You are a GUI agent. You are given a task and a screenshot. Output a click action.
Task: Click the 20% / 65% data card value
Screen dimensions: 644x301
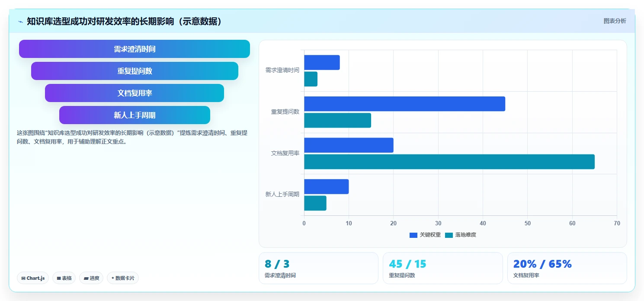click(542, 264)
